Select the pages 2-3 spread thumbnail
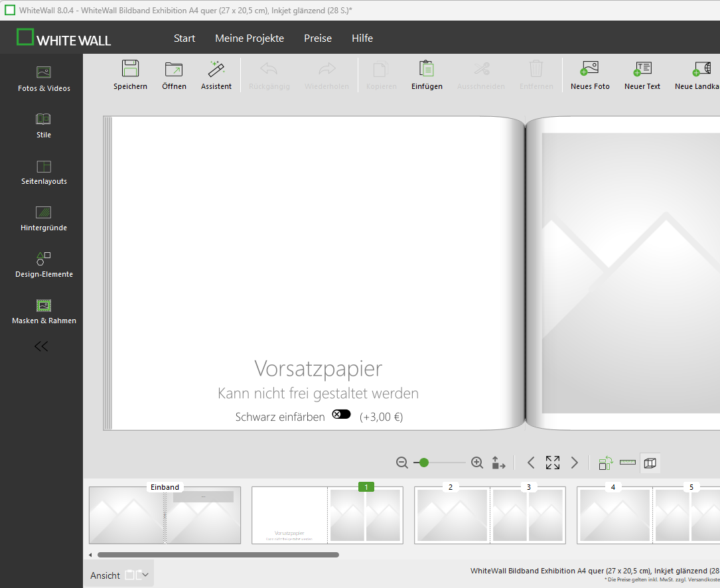 click(490, 515)
